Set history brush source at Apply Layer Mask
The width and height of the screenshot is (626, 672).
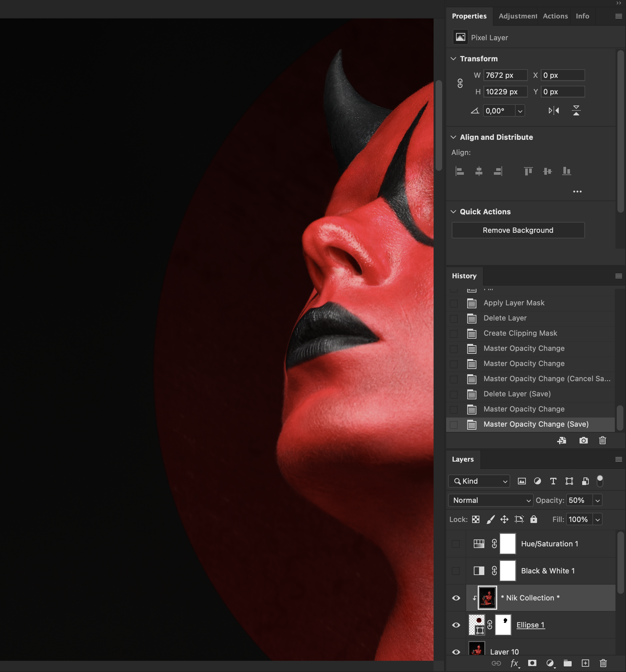454,303
